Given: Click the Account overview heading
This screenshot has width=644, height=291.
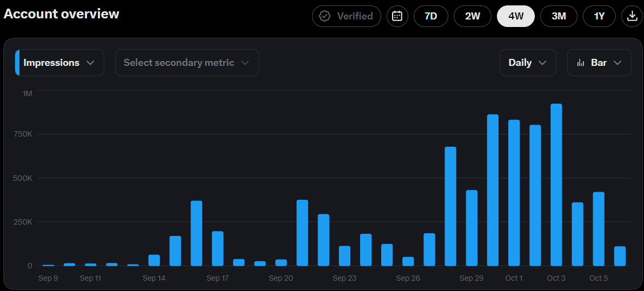Looking at the screenshot, I should tap(61, 14).
